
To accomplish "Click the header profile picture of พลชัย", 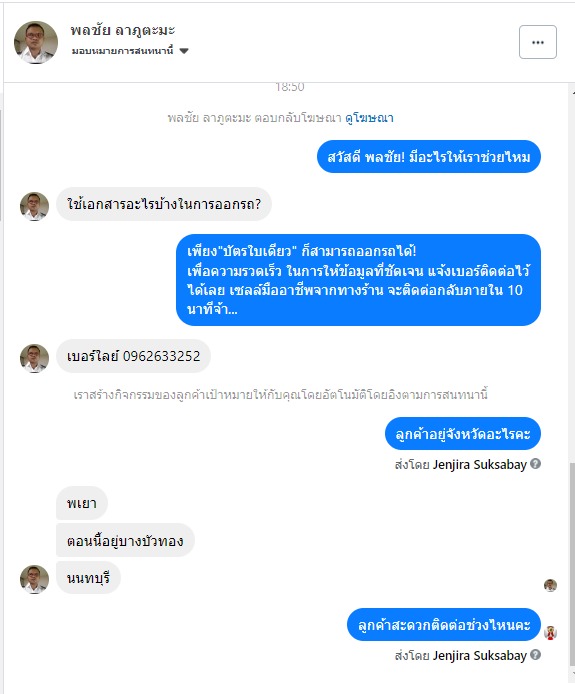I will click(x=35, y=42).
